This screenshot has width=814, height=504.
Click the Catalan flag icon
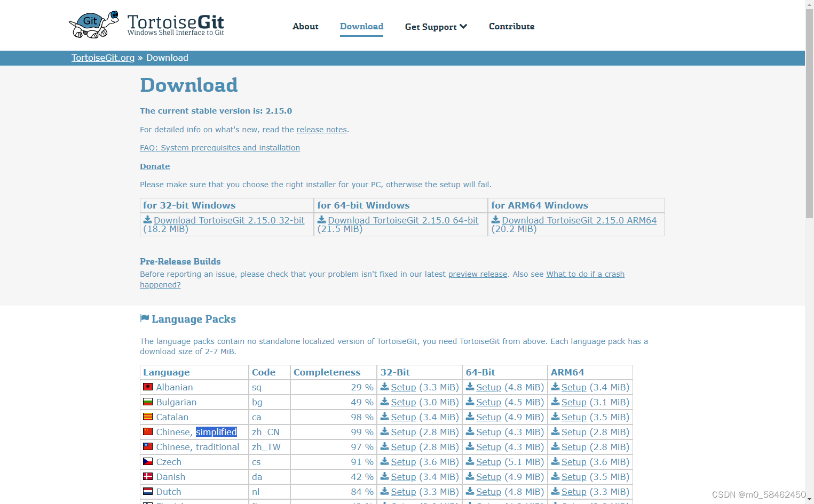pos(148,417)
